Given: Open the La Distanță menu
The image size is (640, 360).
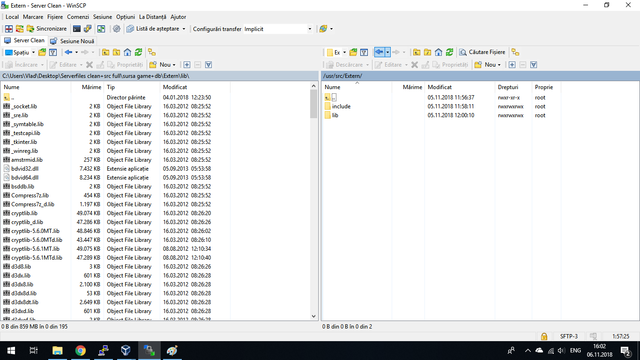Looking at the screenshot, I should pyautogui.click(x=152, y=17).
